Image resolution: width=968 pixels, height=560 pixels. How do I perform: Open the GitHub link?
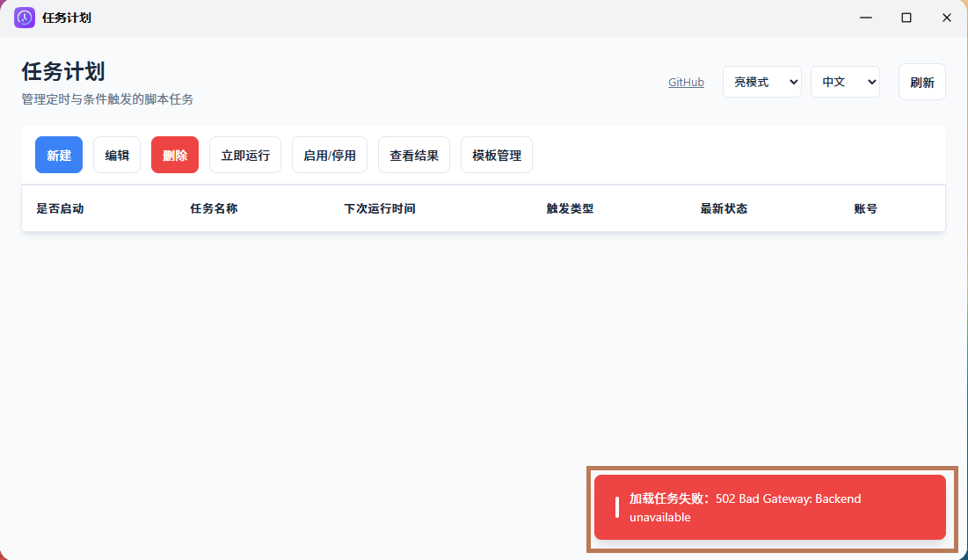686,81
